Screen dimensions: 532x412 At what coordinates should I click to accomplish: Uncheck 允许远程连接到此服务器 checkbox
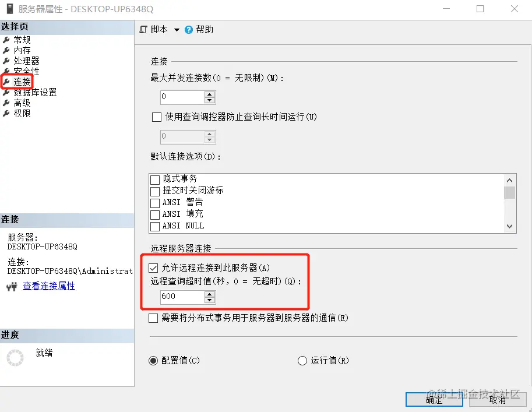(153, 268)
